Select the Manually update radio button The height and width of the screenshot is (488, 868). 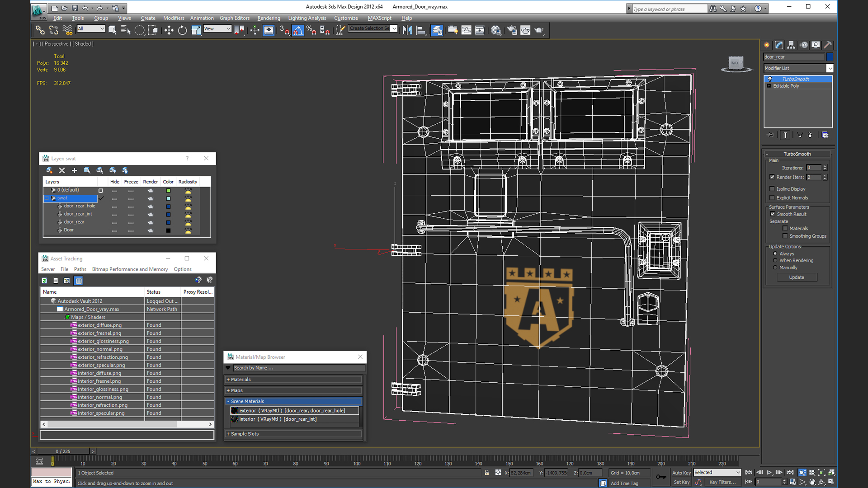tap(775, 267)
